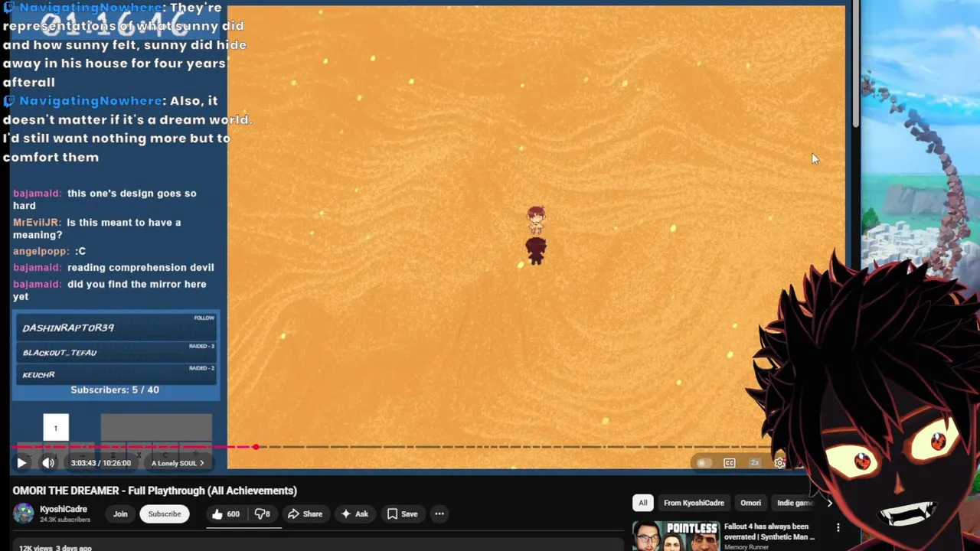Open more actions ellipsis menu
980x551 pixels.
(439, 514)
